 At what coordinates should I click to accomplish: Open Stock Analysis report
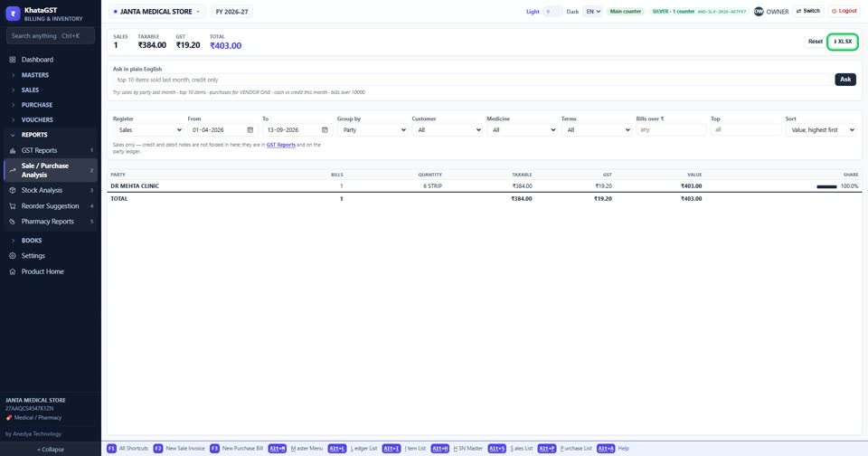pos(51,190)
